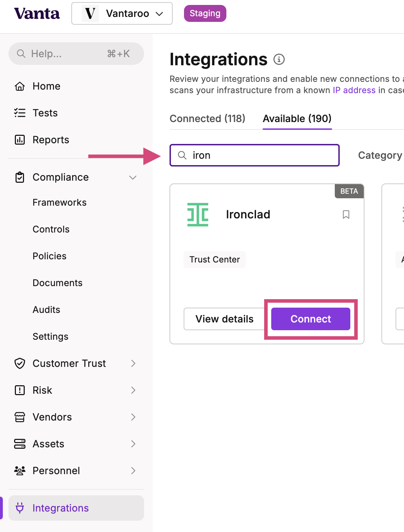404x532 pixels.
Task: Click the Reports chart icon
Action: point(20,140)
